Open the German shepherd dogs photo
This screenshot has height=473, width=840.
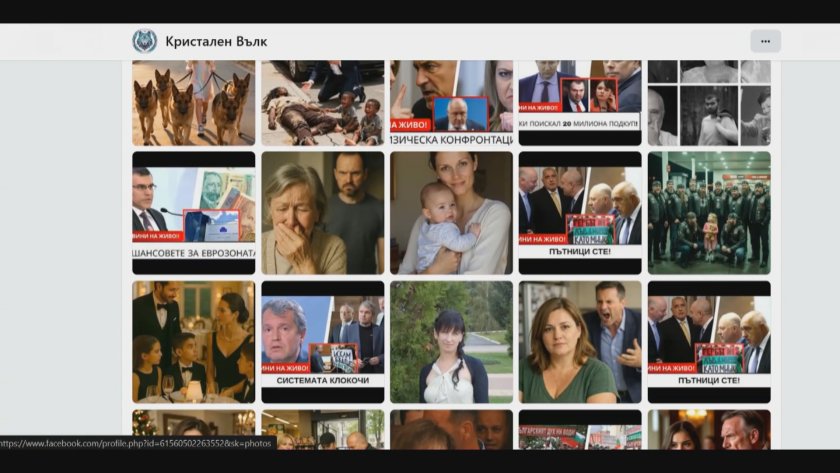point(193,102)
